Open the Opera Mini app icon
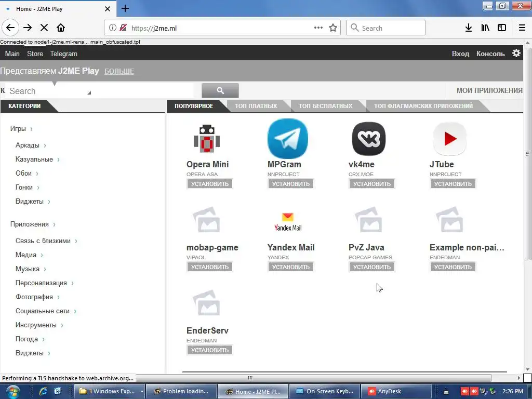 pos(207,139)
